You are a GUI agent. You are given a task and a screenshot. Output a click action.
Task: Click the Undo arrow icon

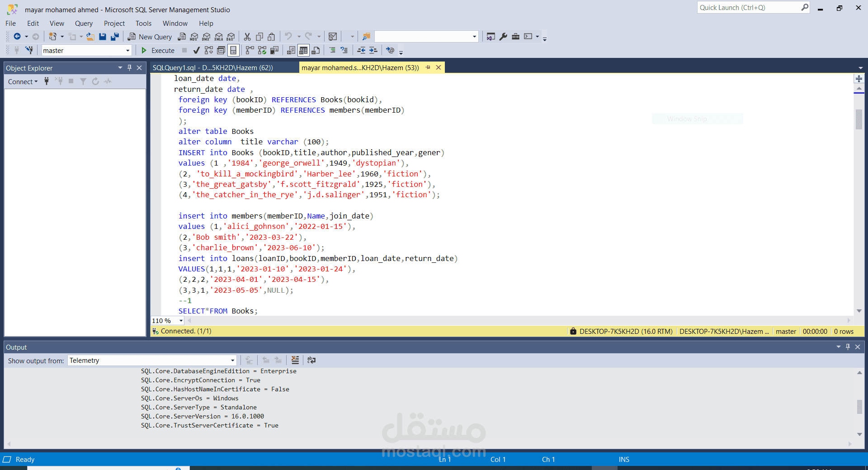[x=288, y=36]
